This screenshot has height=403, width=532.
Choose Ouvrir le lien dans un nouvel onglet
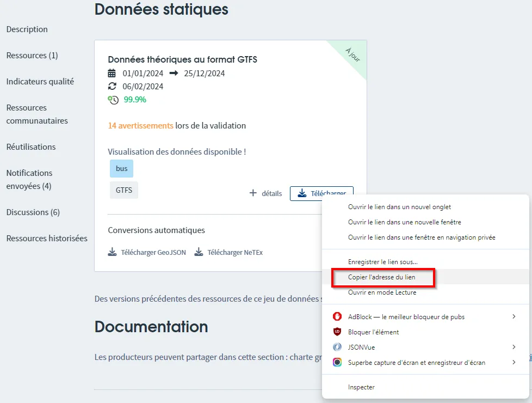click(x=425, y=207)
